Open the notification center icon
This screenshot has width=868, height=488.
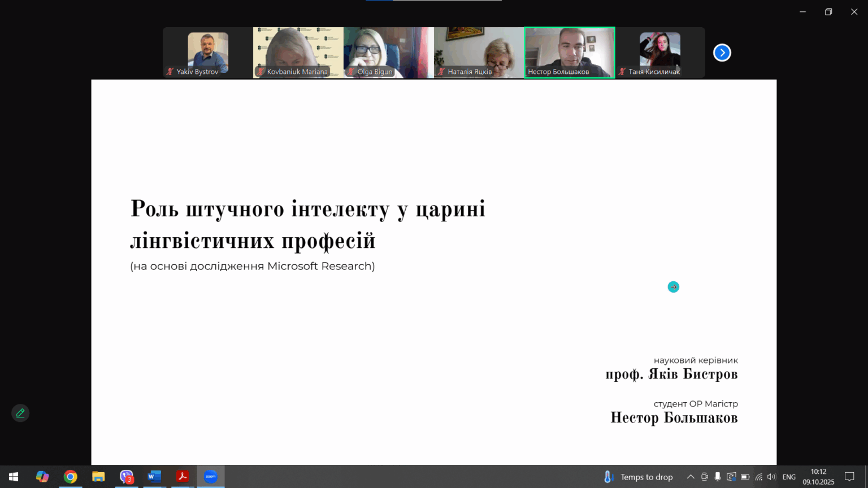pyautogui.click(x=849, y=477)
